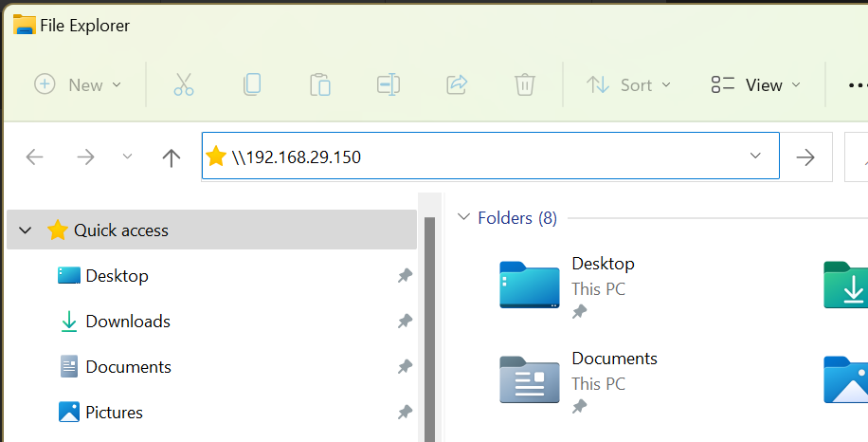Toggle the pin next to Downloads
This screenshot has height=442, width=868.
(405, 321)
